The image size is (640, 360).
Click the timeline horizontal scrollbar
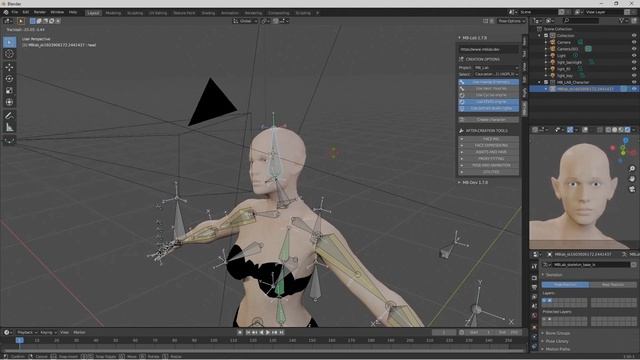[x=263, y=350]
